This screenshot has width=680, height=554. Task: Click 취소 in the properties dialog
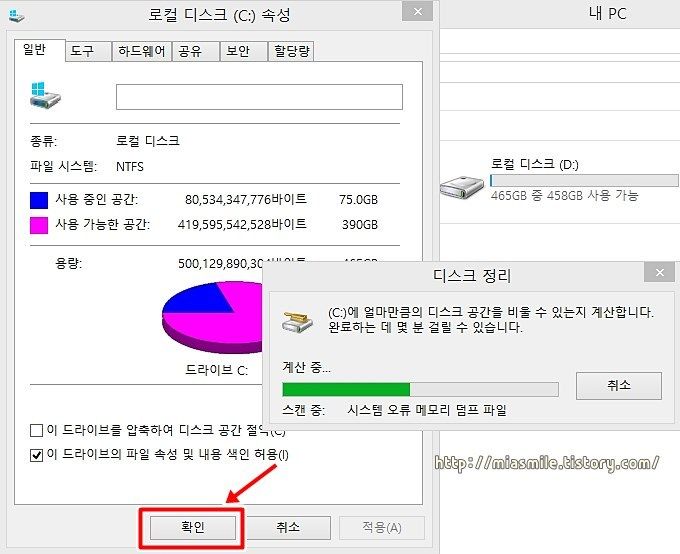coord(288,527)
